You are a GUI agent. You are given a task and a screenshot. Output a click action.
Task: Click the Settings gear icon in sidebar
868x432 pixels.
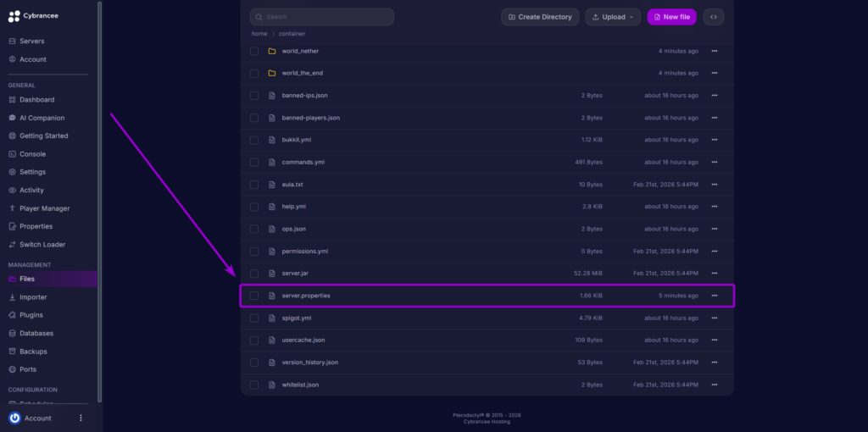point(12,172)
